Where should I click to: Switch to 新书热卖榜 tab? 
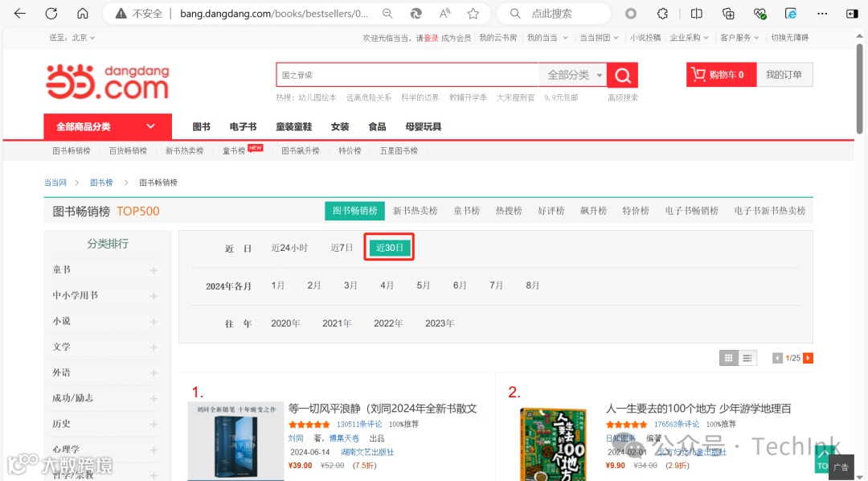click(416, 211)
